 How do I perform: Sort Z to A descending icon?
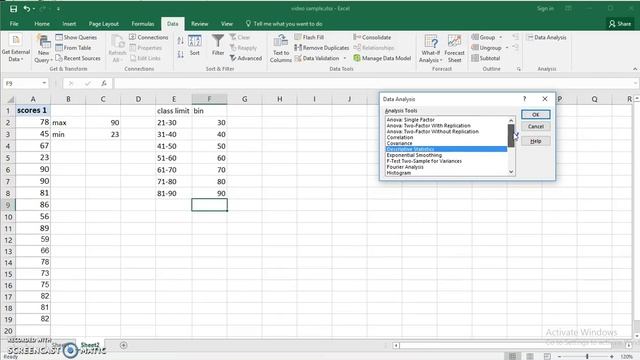(180, 54)
